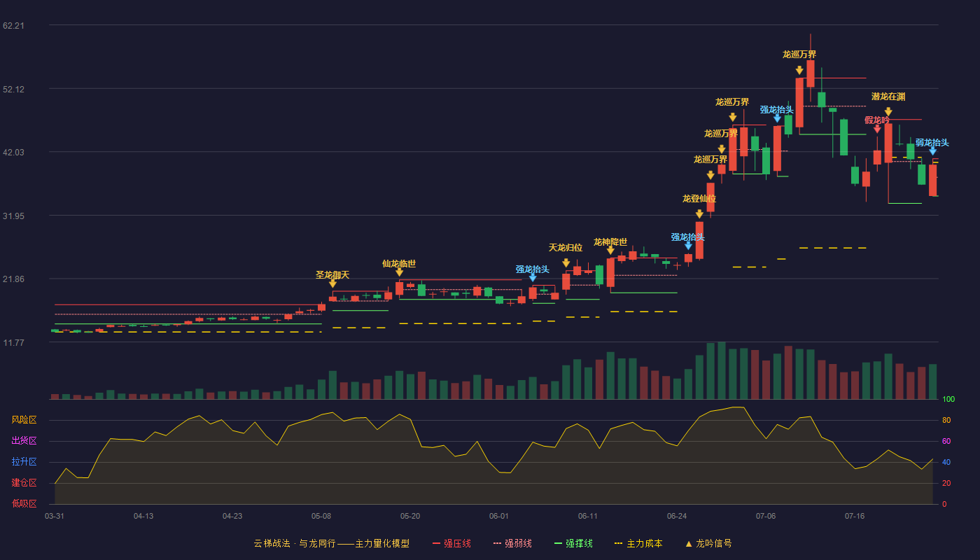Screen dimensions: 980x560
Task: Click the 11.77 price axis label
Action: pos(13,342)
